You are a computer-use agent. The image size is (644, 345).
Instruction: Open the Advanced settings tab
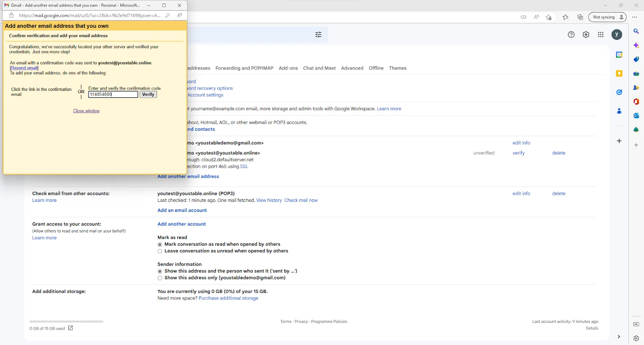tap(352, 68)
